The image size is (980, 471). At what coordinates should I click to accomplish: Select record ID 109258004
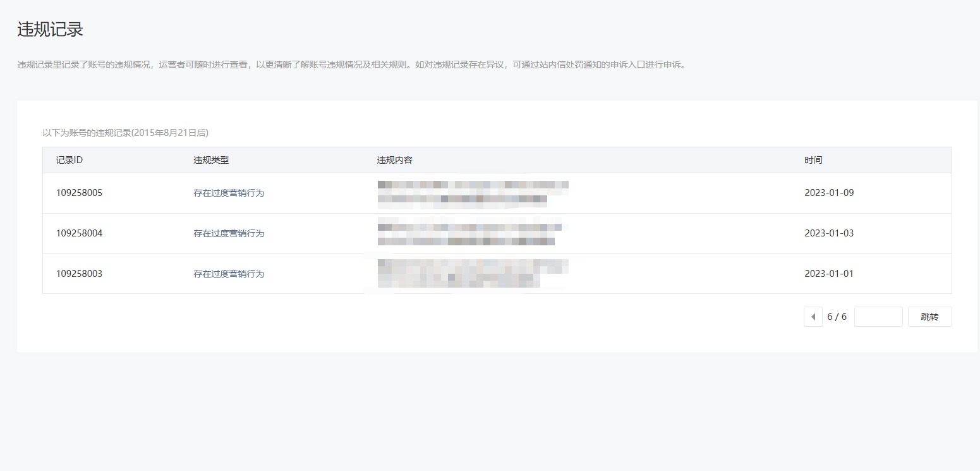click(79, 233)
